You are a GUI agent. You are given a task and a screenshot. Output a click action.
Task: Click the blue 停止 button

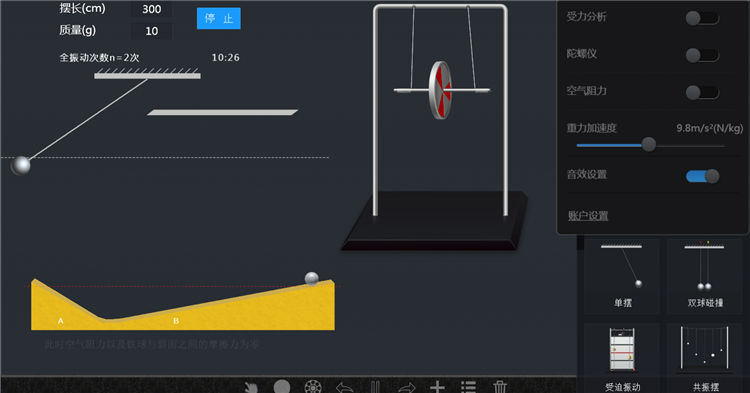[219, 19]
